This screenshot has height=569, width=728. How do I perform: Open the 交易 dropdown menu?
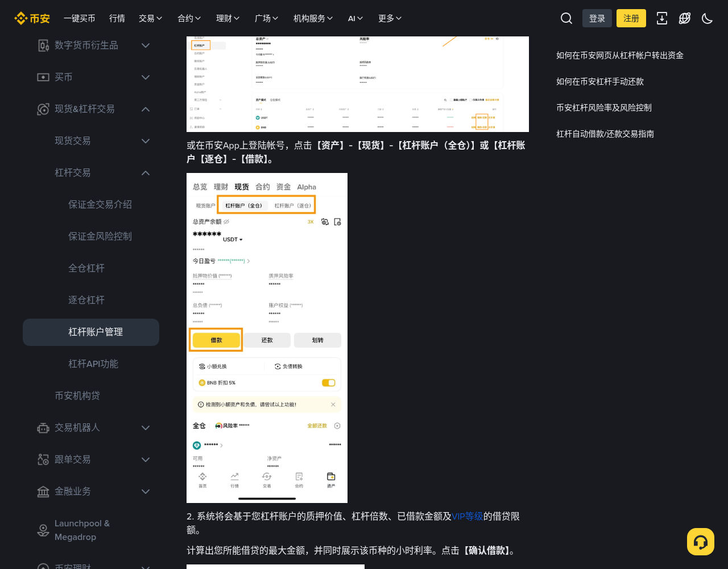[x=151, y=18]
